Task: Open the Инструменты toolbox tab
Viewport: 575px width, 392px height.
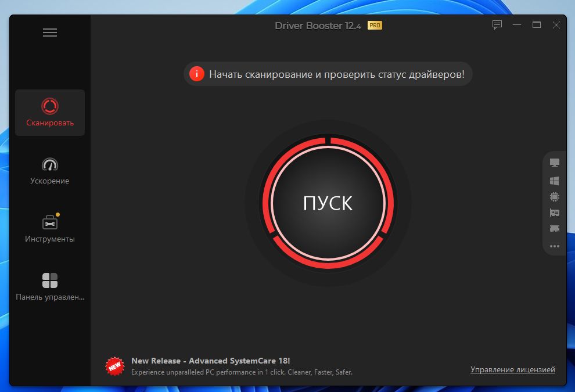Action: [50, 228]
